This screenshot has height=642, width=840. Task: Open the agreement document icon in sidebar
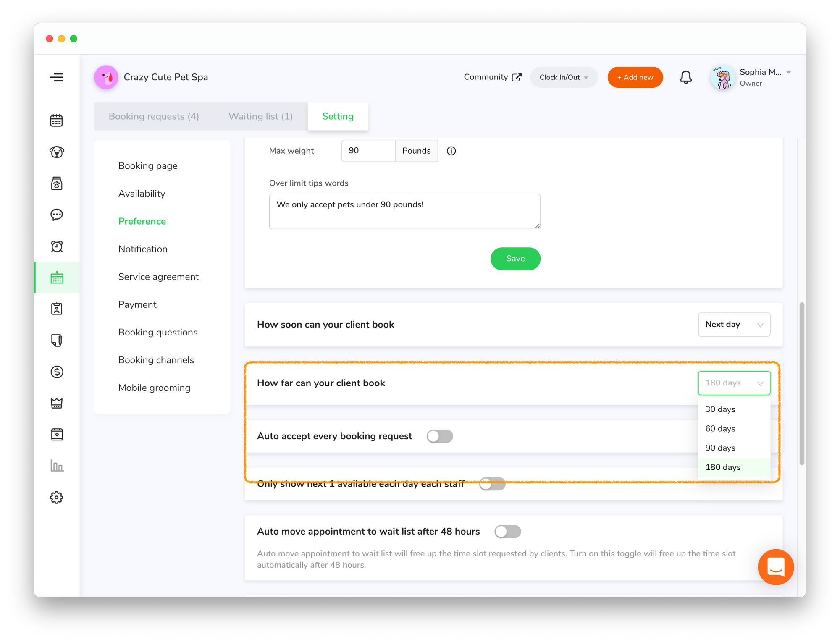(56, 341)
